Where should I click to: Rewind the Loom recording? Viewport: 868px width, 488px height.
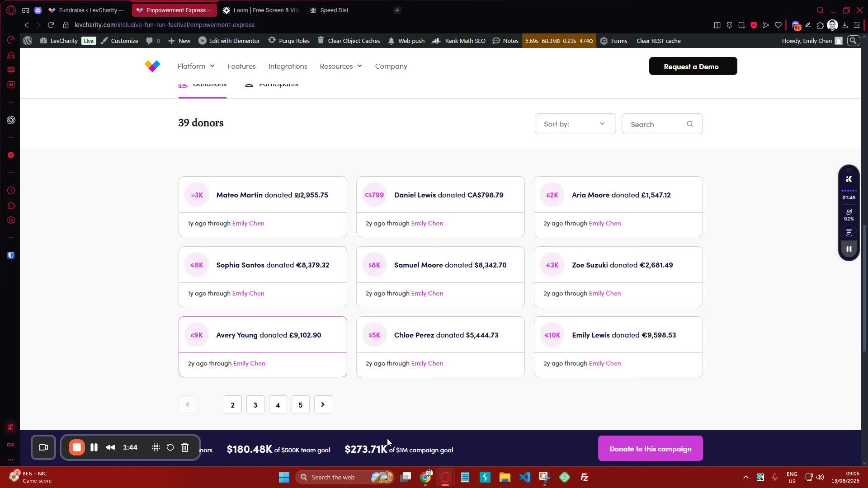click(110, 447)
